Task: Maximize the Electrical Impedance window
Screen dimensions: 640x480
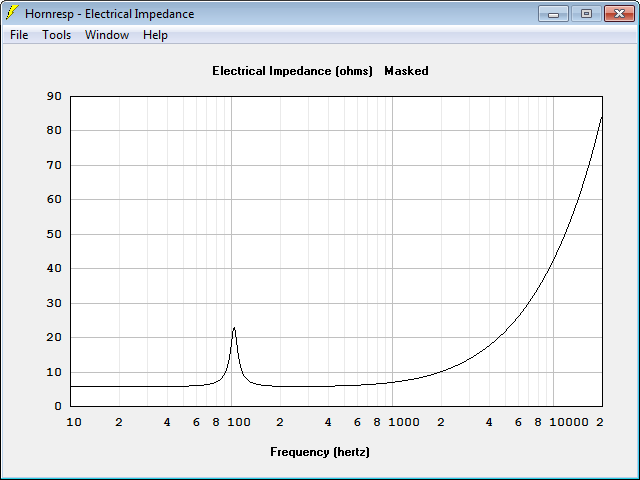Action: pos(586,14)
